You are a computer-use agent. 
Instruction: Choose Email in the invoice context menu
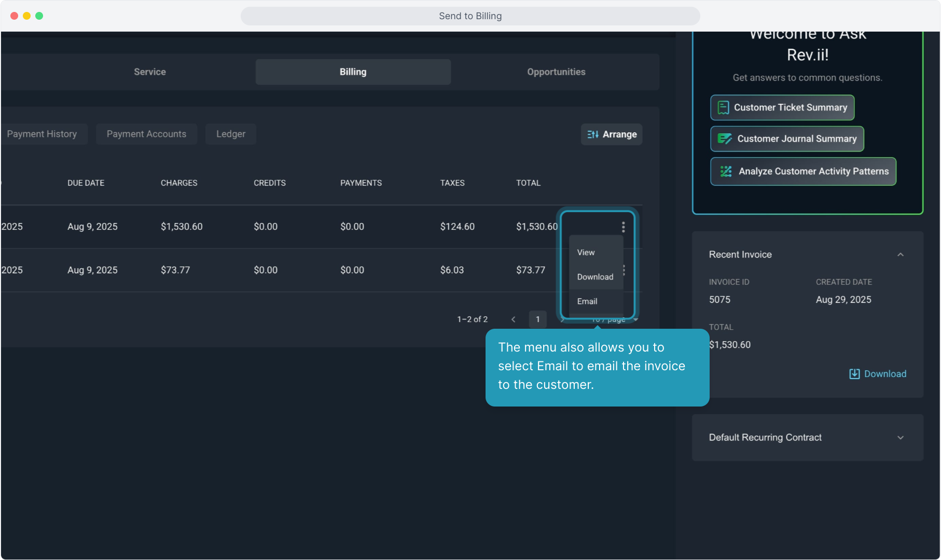pos(587,301)
